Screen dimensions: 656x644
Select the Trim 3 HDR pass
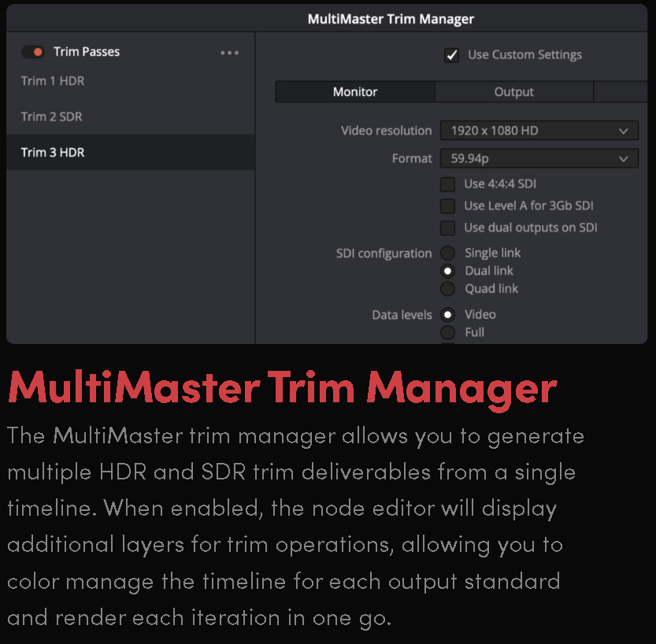[x=131, y=152]
